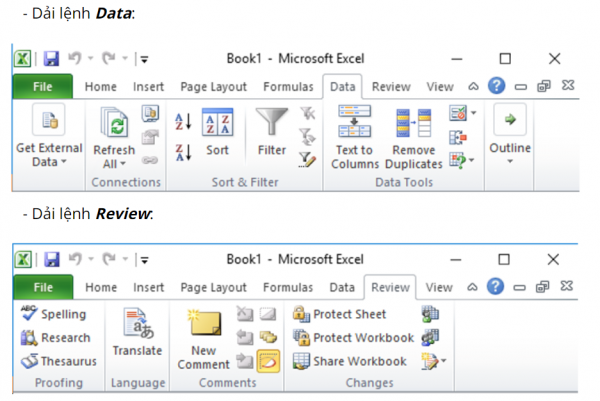Toggle Show All Comments icon

(x=268, y=337)
